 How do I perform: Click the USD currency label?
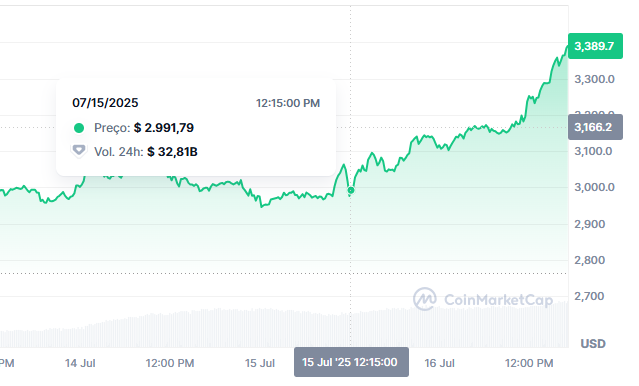593,344
